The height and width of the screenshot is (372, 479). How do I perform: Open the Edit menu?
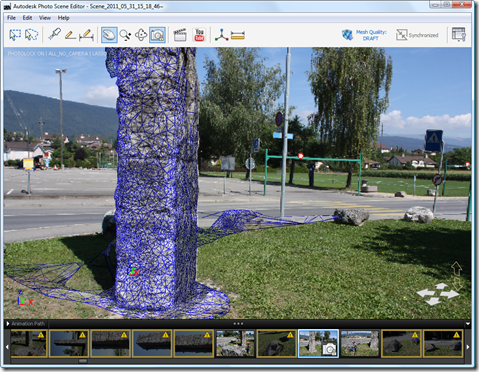(27, 18)
